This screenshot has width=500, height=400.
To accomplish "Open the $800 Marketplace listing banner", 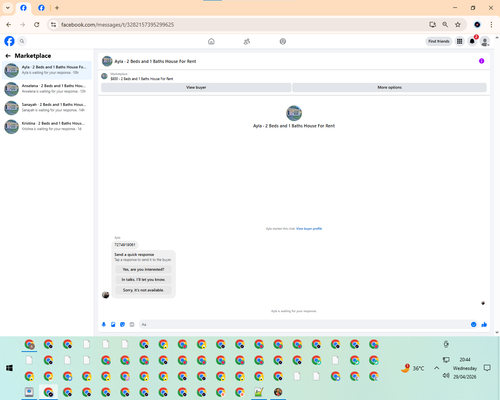I will 142,76.
